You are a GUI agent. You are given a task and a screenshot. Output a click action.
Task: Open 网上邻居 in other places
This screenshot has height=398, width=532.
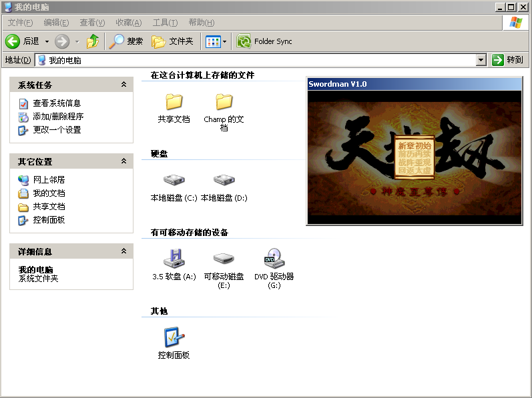point(49,179)
